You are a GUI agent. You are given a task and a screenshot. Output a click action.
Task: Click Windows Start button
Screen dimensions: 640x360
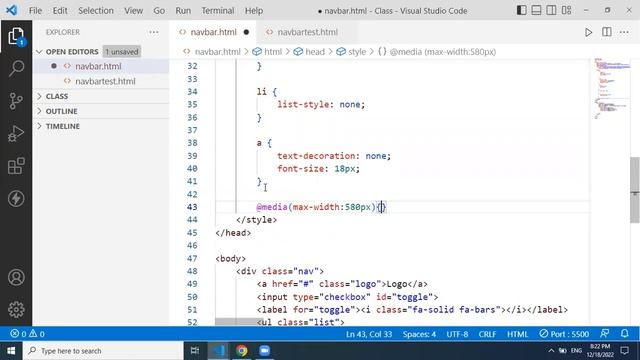pos(11,351)
